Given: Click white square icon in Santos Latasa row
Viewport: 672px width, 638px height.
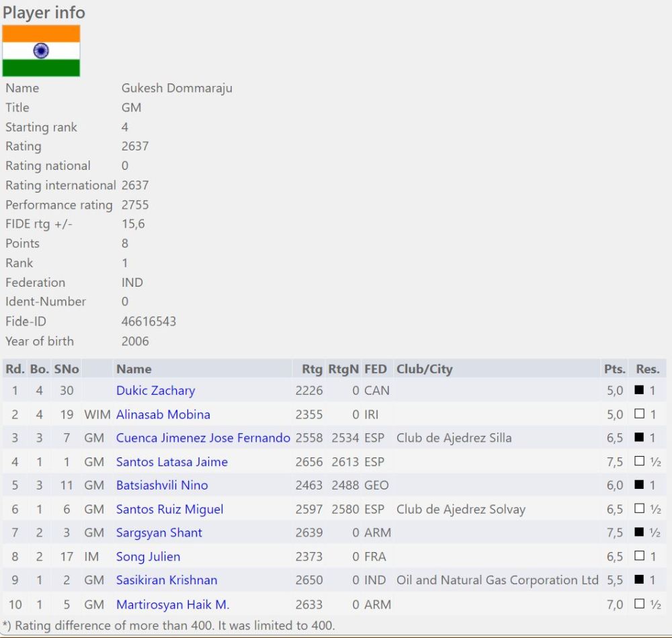Looking at the screenshot, I should point(639,461).
